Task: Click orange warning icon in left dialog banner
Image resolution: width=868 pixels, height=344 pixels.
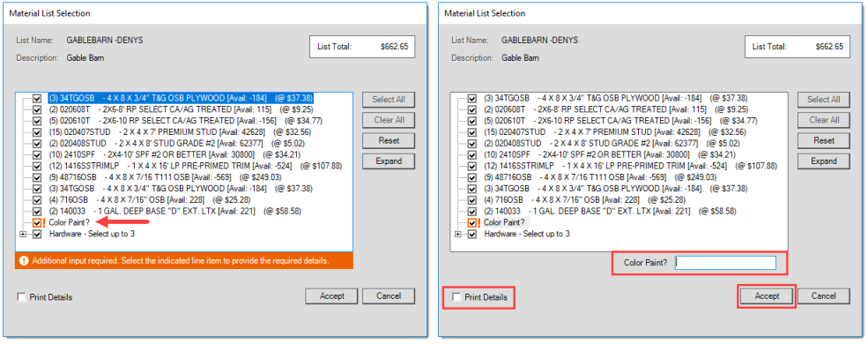Action: [x=24, y=260]
